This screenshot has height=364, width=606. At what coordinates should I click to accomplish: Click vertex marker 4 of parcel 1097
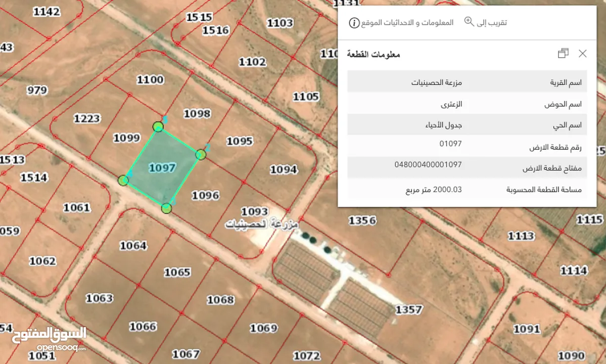(123, 180)
